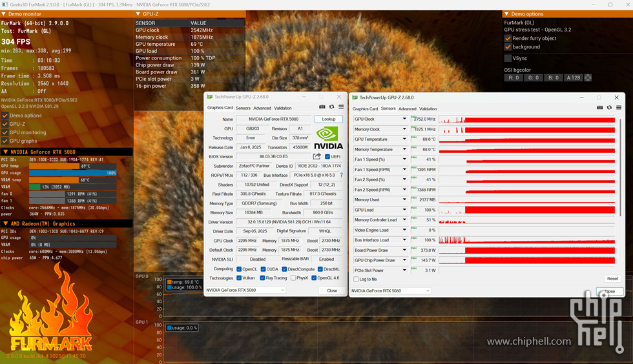Screen dimensions: 633x364
Task: Click the R: 0 bgcolor value box
Action: pyautogui.click(x=514, y=78)
